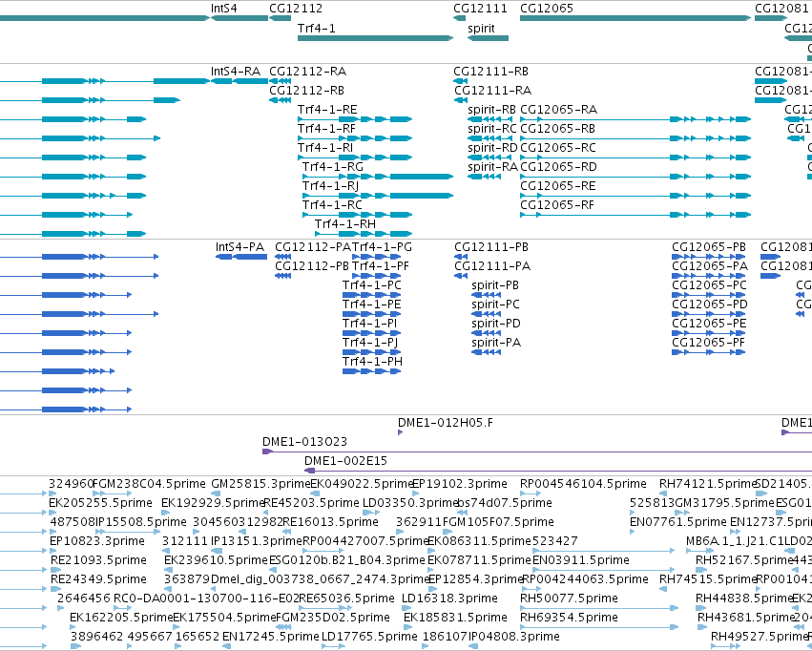Select transcript spirit-RD
The height and width of the screenshot is (651, 812).
489,157
